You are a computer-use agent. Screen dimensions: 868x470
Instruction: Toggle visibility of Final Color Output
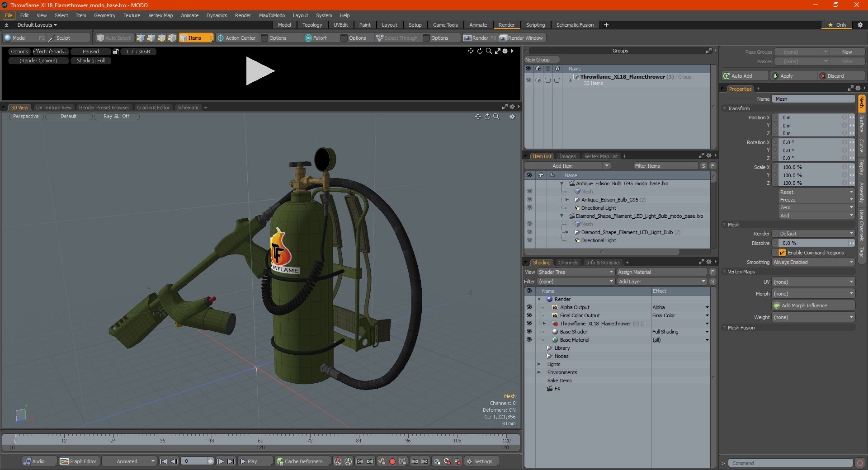click(x=529, y=315)
